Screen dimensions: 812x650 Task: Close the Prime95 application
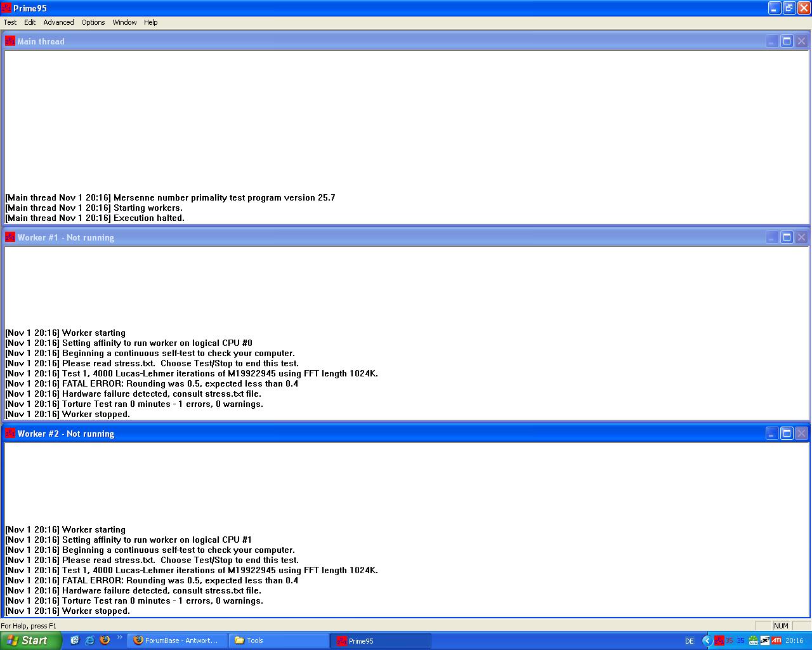click(803, 8)
